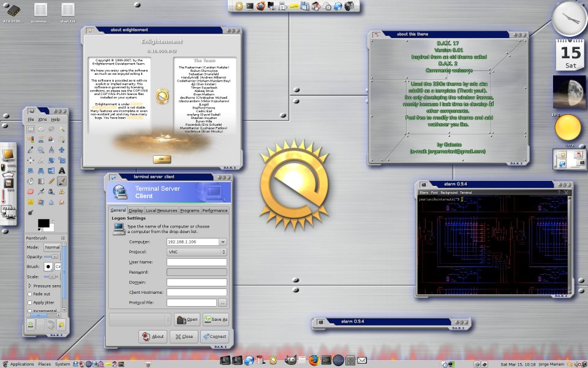Image resolution: width=588 pixels, height=368 pixels.
Task: Select the Pencil tool in GIMP toolbox
Action: (x=51, y=181)
